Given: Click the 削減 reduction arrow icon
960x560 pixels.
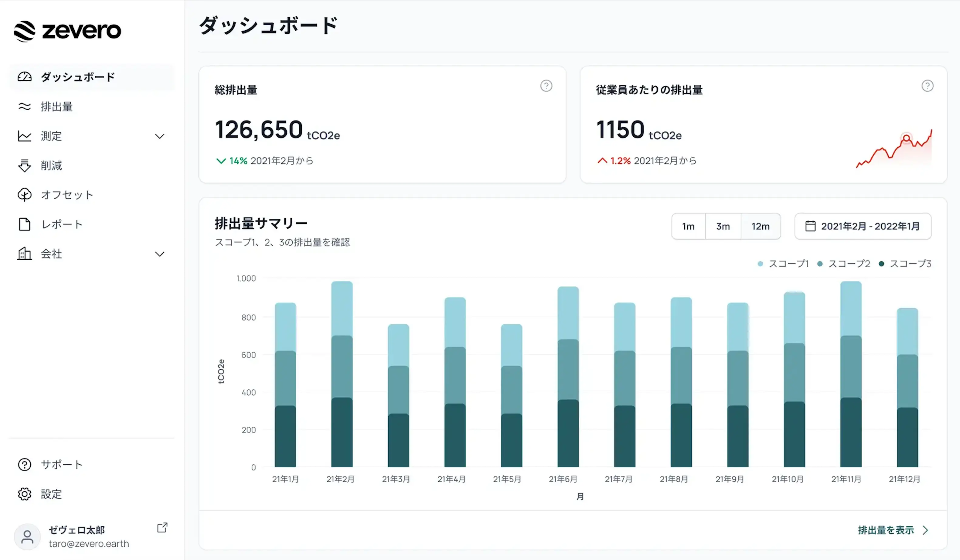Looking at the screenshot, I should pos(24,165).
